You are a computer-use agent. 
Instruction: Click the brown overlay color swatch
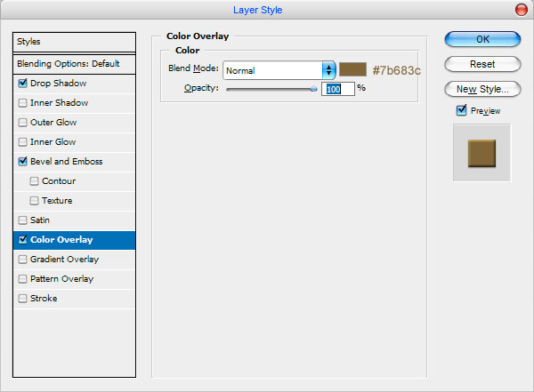(x=352, y=69)
